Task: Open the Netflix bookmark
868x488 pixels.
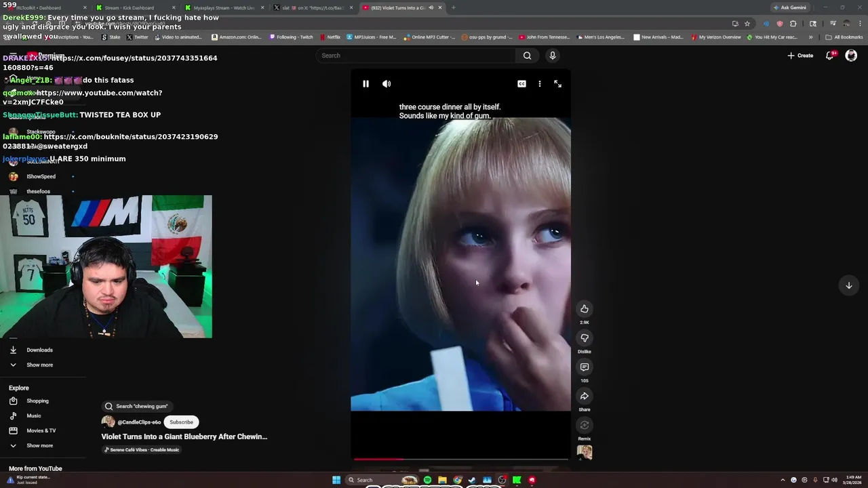Action: 330,37
